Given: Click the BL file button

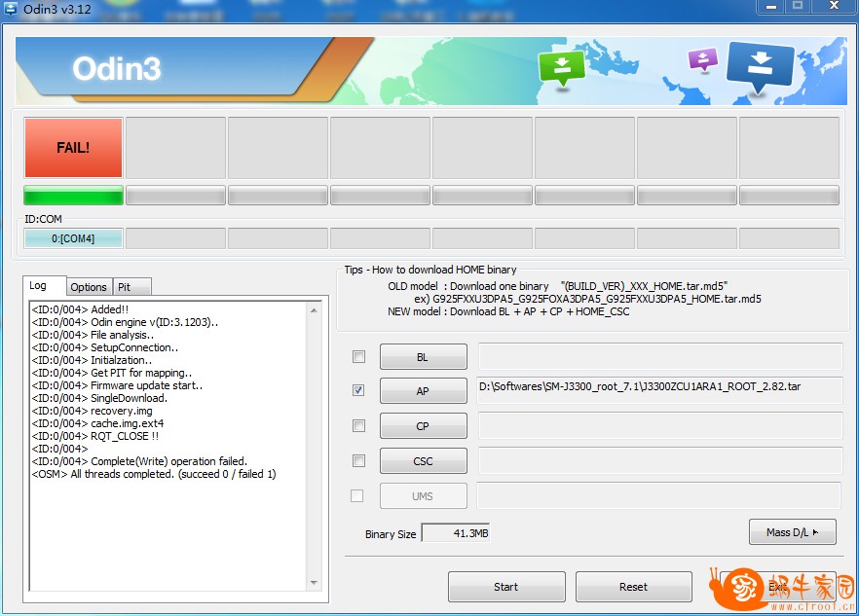Looking at the screenshot, I should coord(424,357).
